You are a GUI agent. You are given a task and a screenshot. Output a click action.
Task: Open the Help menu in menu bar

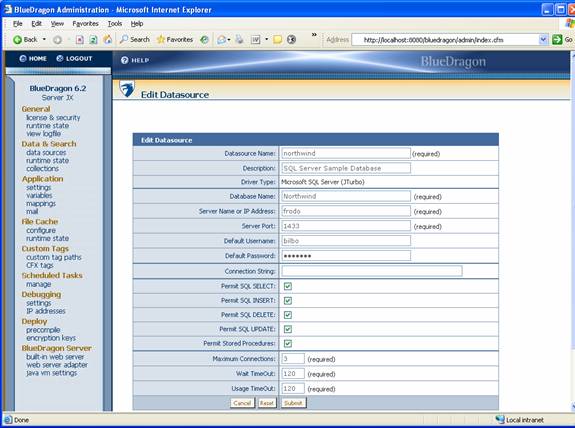click(x=137, y=23)
